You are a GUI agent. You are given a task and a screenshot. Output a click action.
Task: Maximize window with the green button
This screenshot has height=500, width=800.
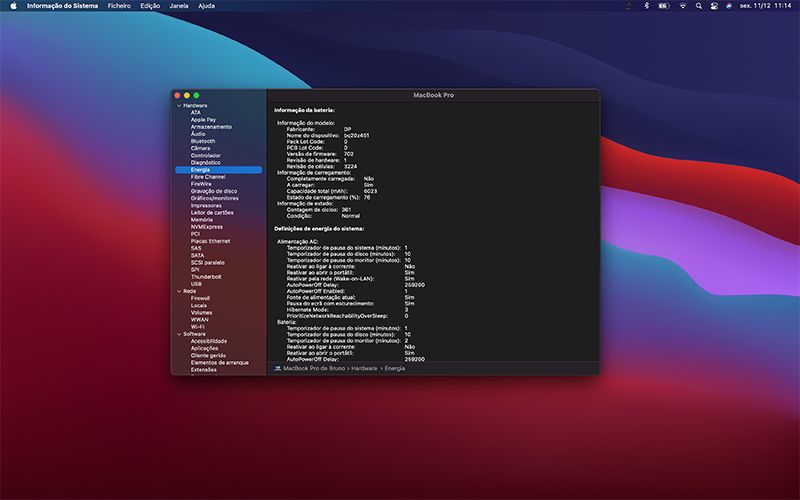point(196,95)
